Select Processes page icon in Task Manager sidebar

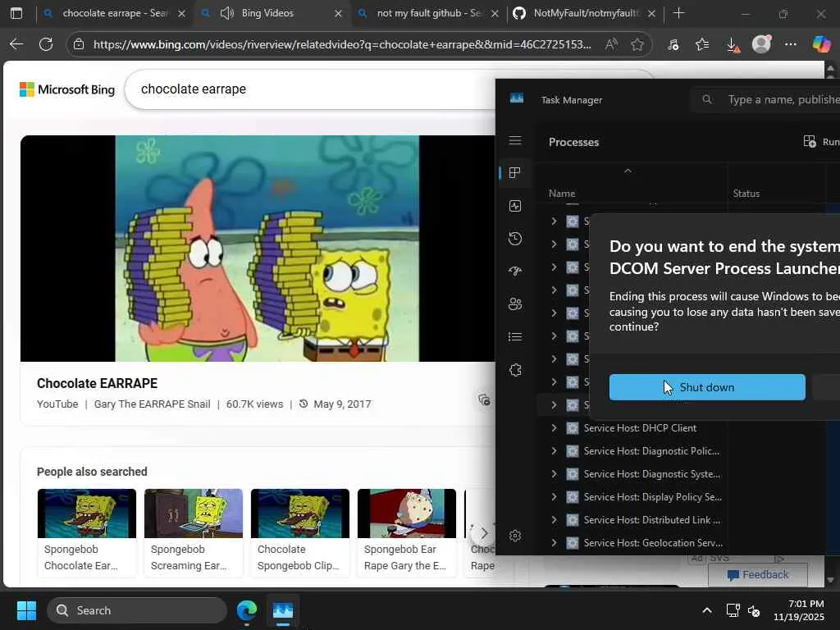[x=515, y=173]
